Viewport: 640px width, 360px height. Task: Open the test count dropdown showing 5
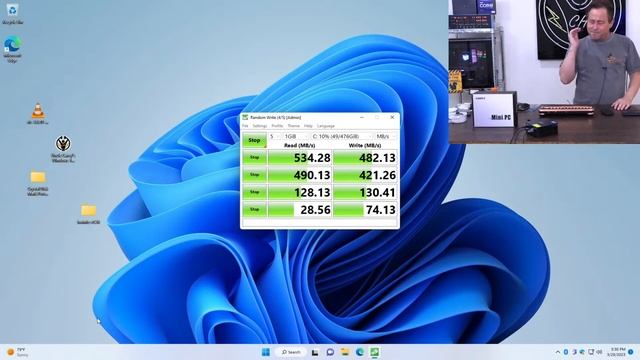[x=275, y=136]
